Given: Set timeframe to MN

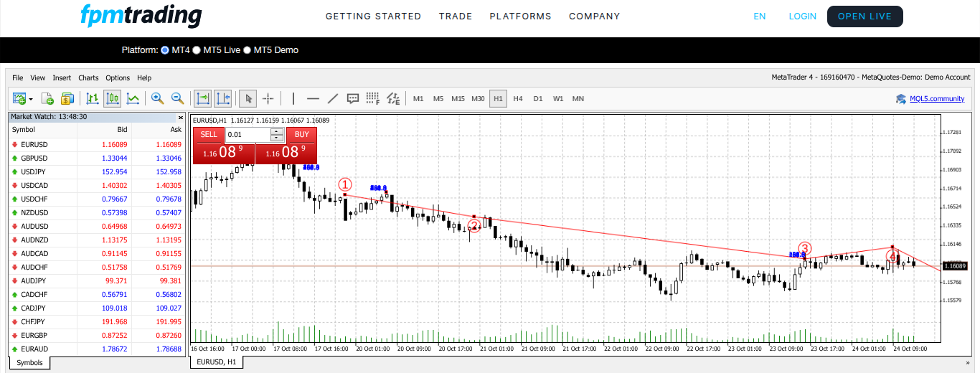Looking at the screenshot, I should coord(578,99).
